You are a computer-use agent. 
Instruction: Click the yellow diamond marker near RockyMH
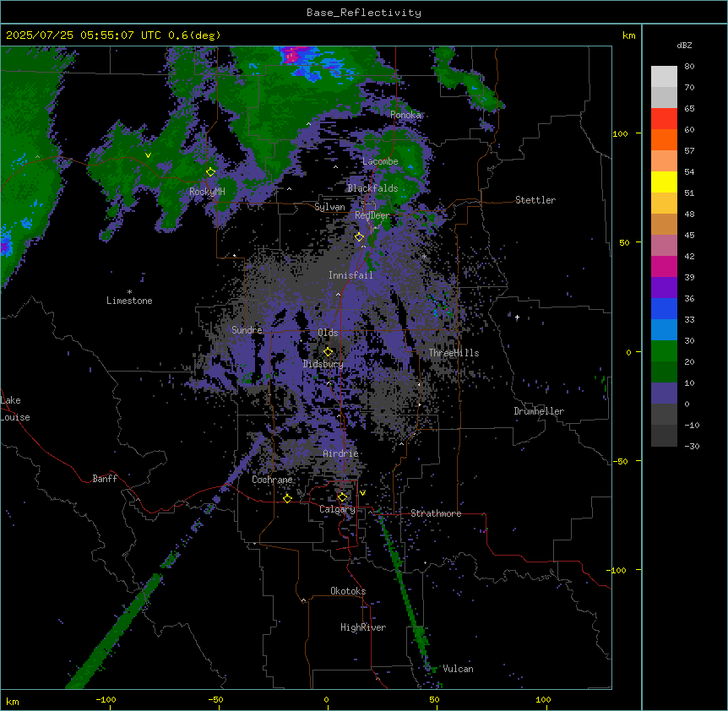click(x=210, y=172)
